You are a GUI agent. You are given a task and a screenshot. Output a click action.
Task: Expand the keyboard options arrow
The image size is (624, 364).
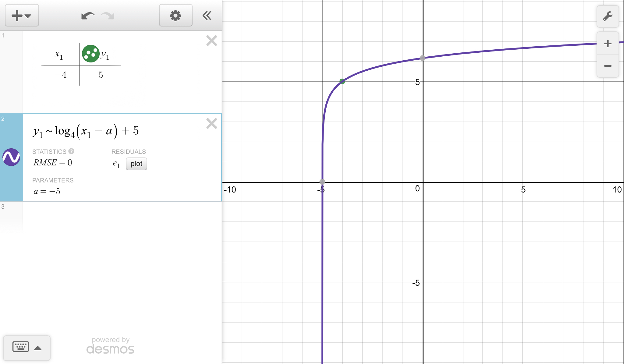(38, 348)
